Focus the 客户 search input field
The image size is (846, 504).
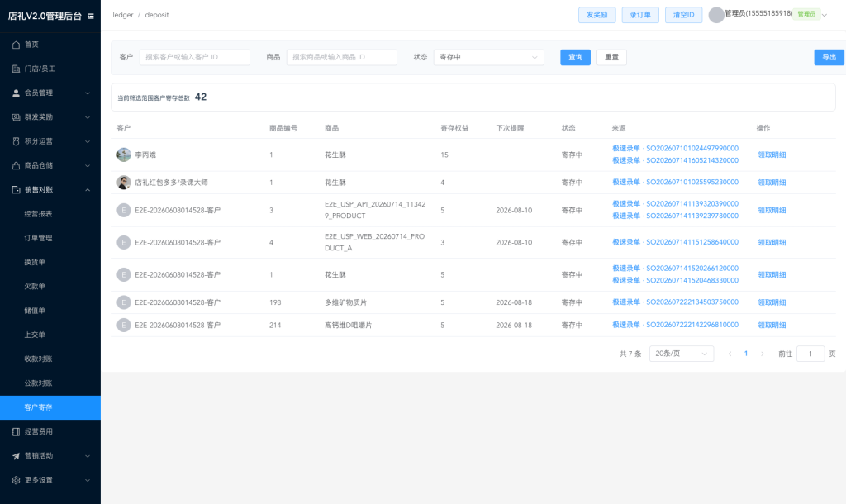coord(195,57)
